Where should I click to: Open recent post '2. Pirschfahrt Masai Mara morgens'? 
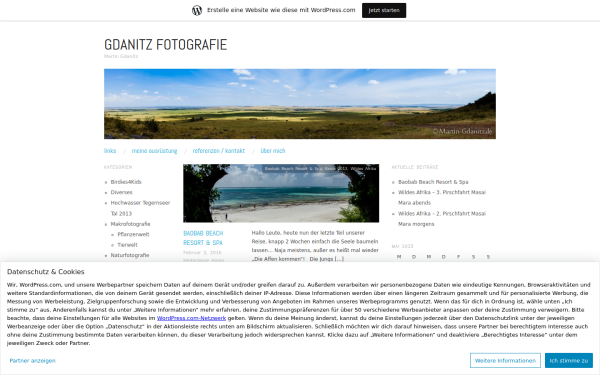point(442,218)
